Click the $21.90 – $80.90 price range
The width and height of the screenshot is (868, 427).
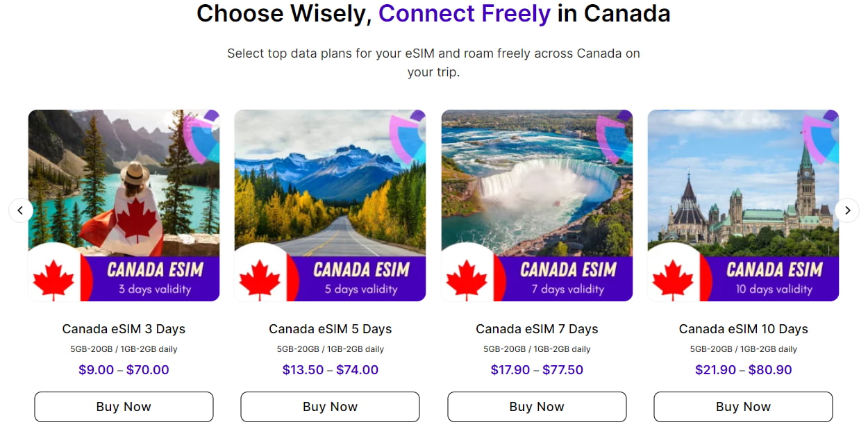point(743,370)
